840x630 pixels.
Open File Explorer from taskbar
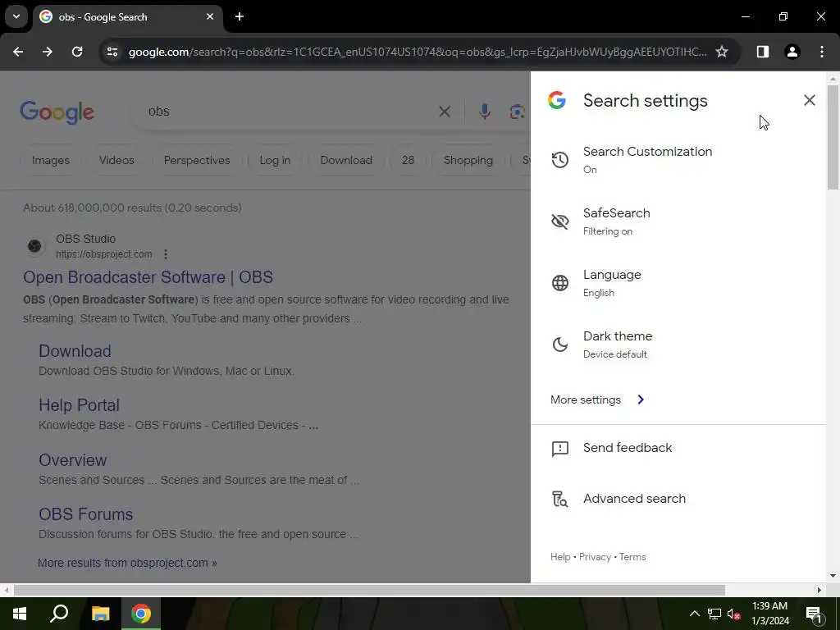[100, 614]
